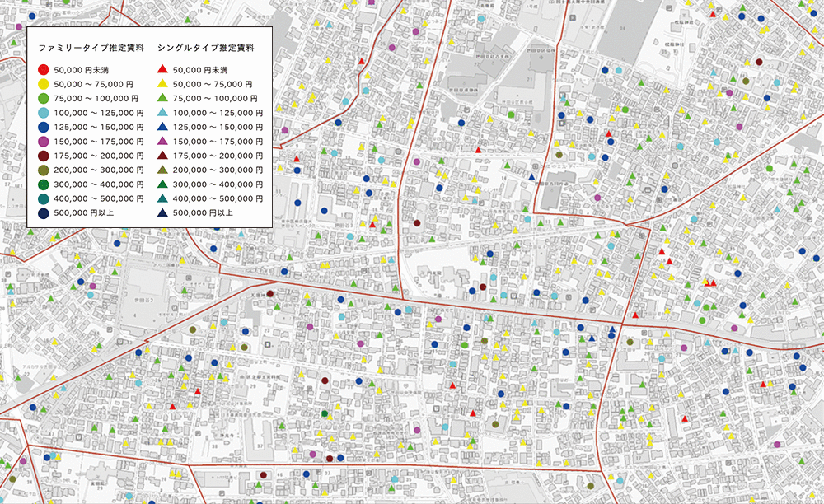
Task: Click the 世田谷2 area label on the map
Action: (143, 300)
